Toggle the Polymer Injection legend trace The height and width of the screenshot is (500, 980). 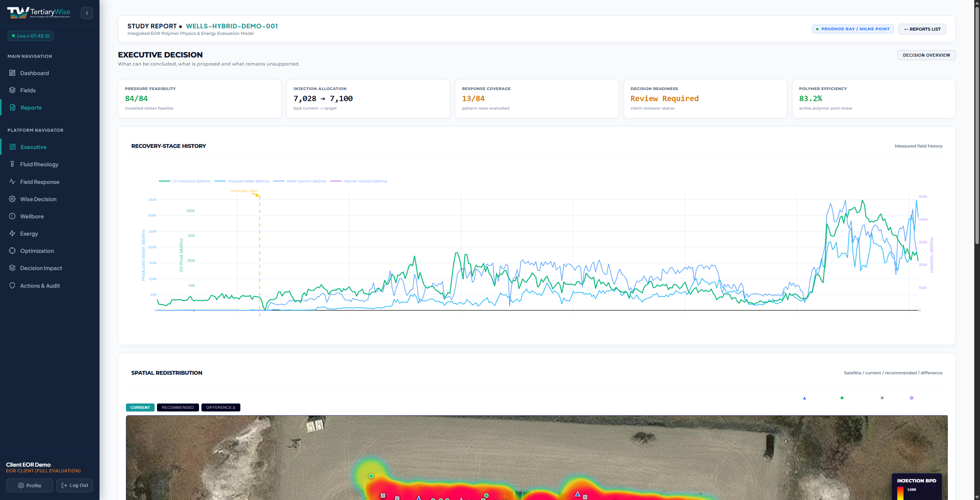pos(358,181)
